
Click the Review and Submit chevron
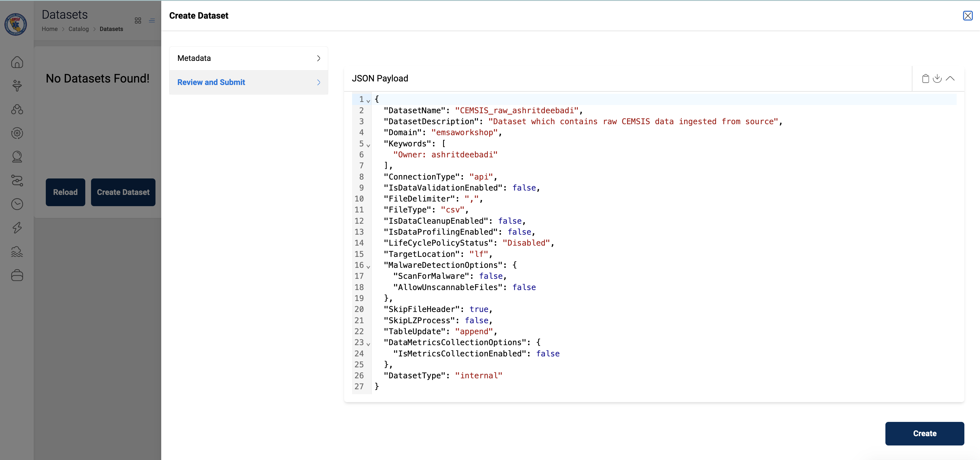coord(319,82)
